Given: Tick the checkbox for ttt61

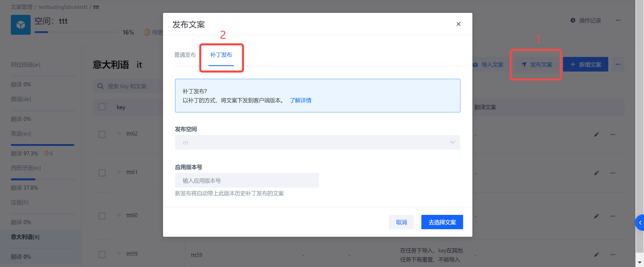Looking at the screenshot, I should [x=102, y=173].
